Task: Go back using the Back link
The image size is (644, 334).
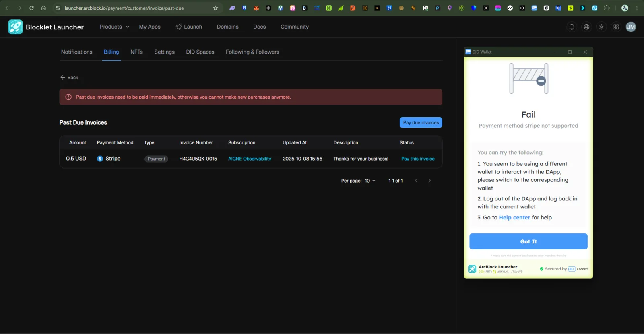Action: click(x=69, y=78)
